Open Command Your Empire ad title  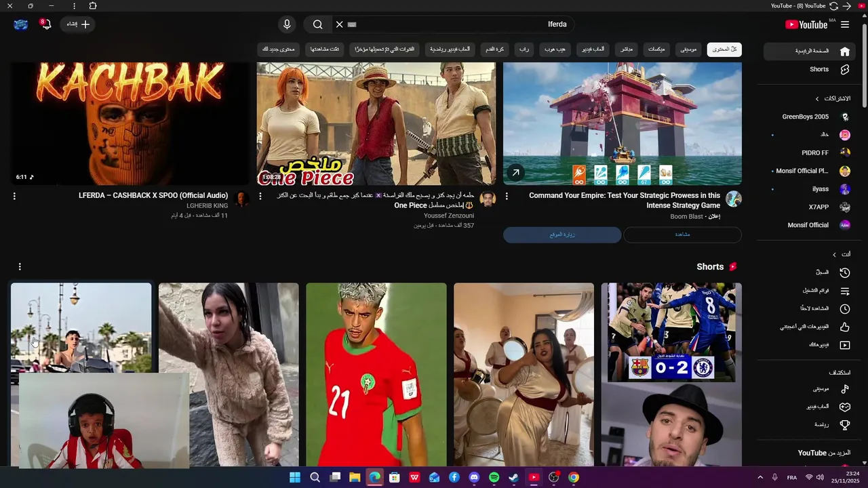point(625,201)
